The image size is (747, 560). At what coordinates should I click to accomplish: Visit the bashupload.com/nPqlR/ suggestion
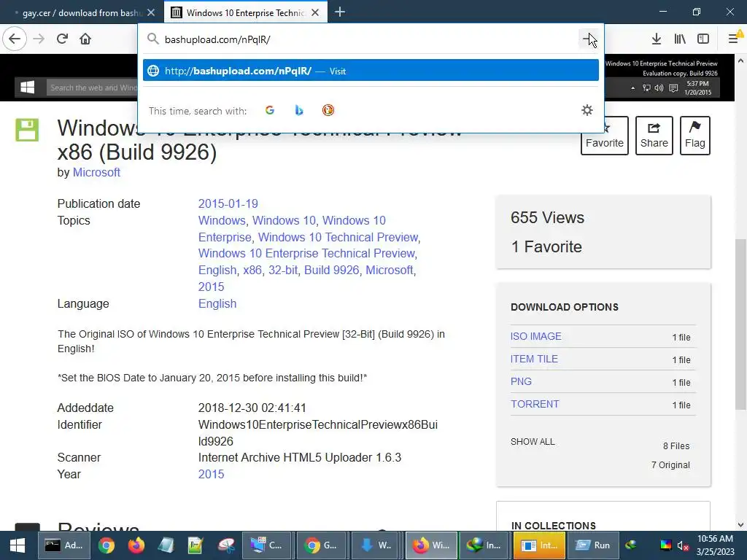pyautogui.click(x=371, y=71)
